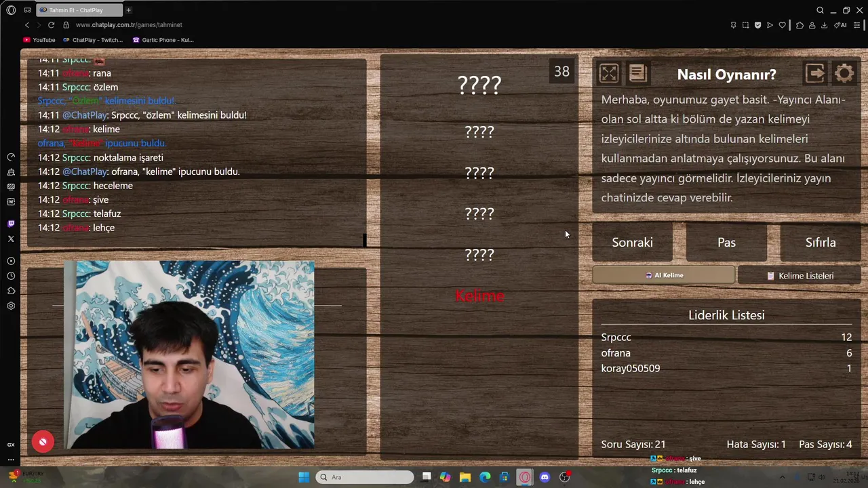Image resolution: width=868 pixels, height=488 pixels.
Task: Click the webcam video feed
Action: pos(190,354)
